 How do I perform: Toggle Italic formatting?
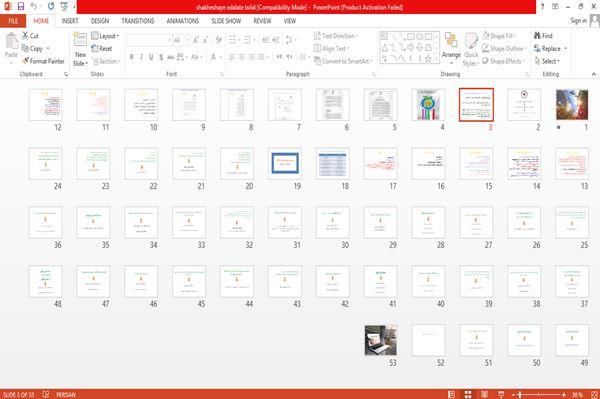141,57
